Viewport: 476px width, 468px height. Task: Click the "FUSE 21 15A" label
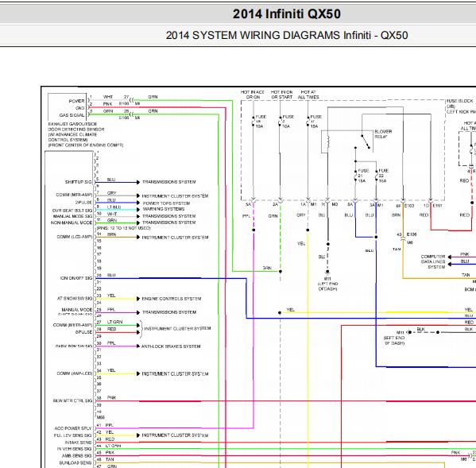point(363,176)
